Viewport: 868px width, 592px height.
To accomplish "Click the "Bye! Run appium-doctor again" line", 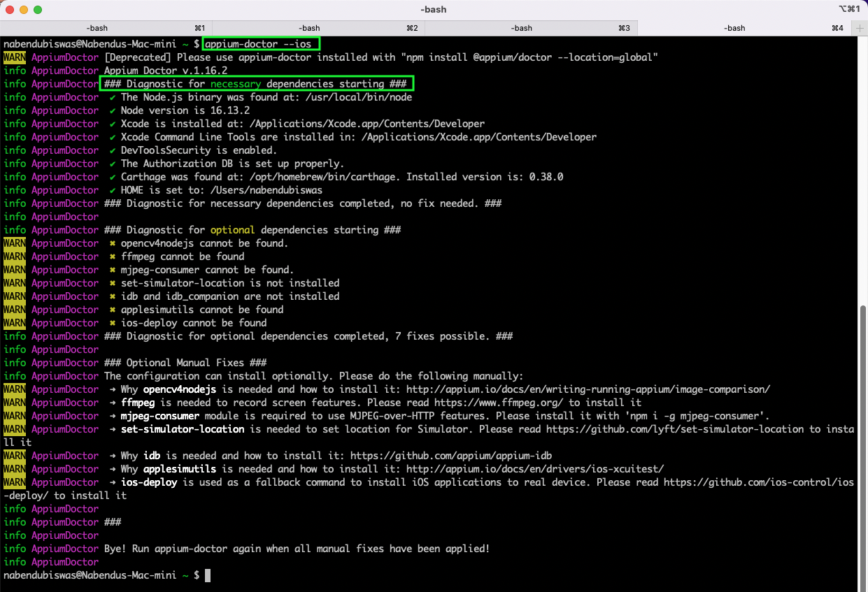I will [297, 549].
